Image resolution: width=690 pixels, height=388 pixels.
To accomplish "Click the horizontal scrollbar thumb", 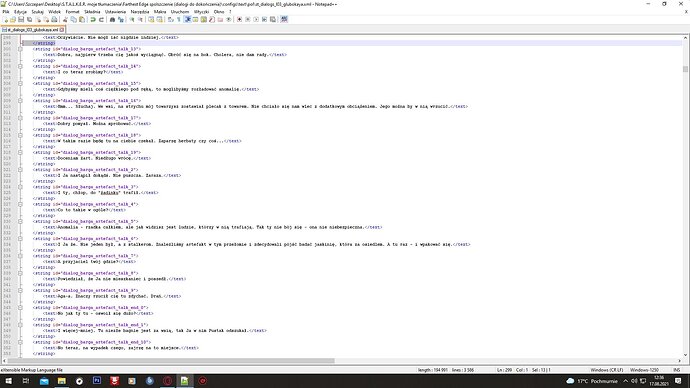I will pos(171,361).
